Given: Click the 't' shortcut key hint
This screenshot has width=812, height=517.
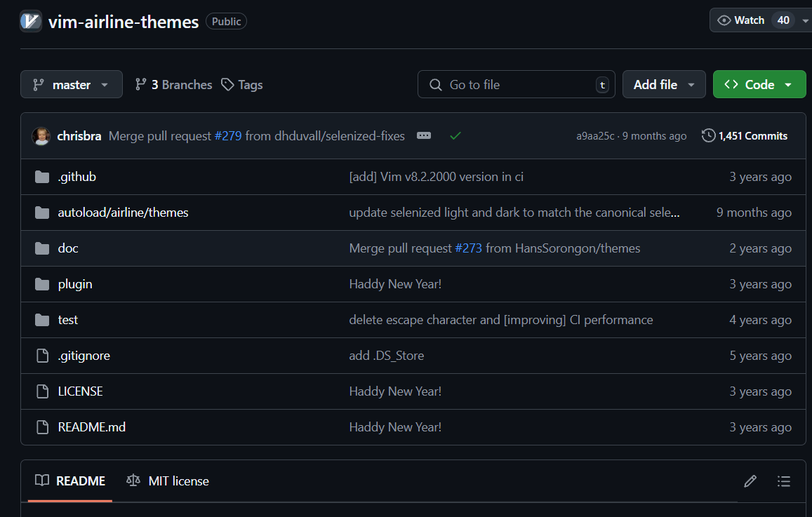Looking at the screenshot, I should point(602,85).
